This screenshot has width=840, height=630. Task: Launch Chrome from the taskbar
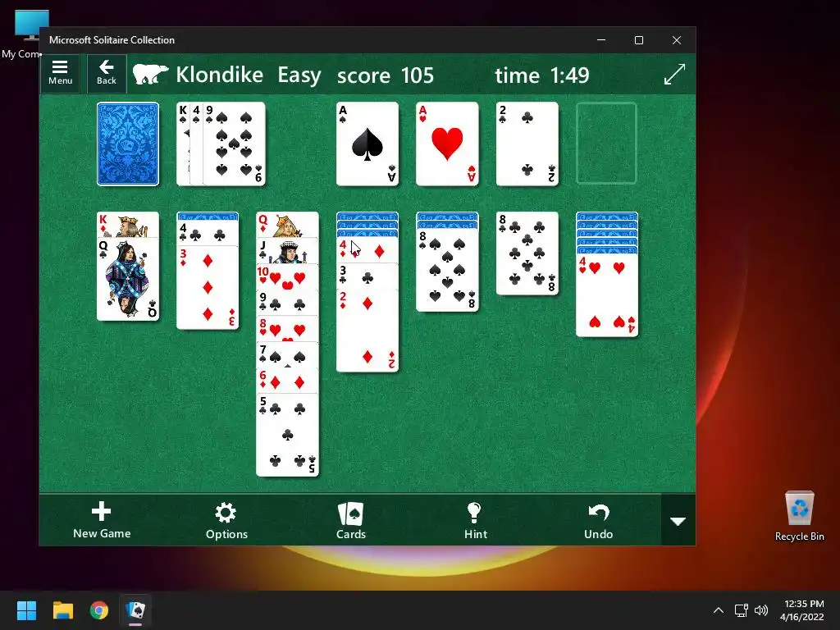tap(99, 610)
